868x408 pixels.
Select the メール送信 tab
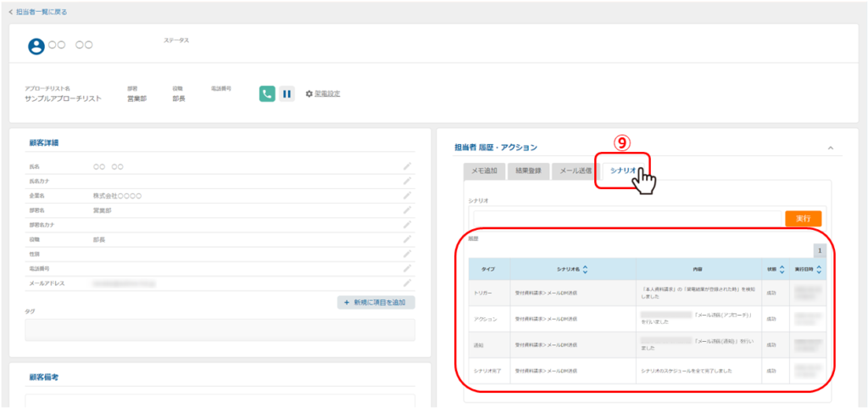click(575, 170)
